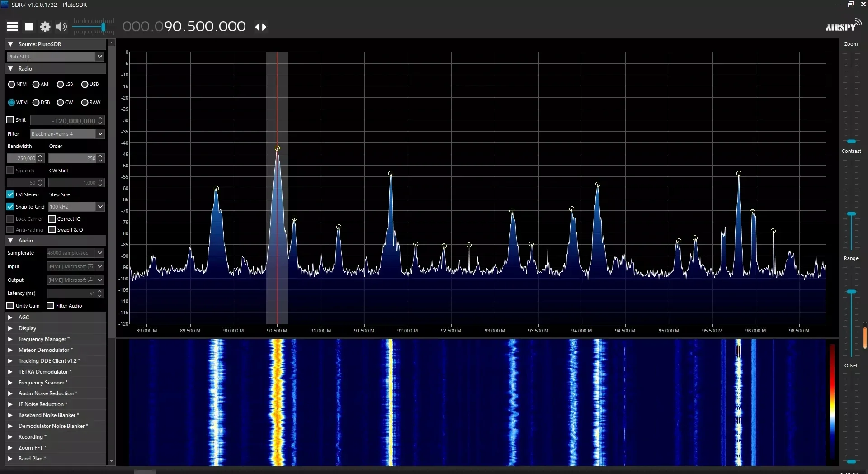Image resolution: width=868 pixels, height=474 pixels.
Task: Disable the FM Stereo checkbox
Action: pos(10,194)
